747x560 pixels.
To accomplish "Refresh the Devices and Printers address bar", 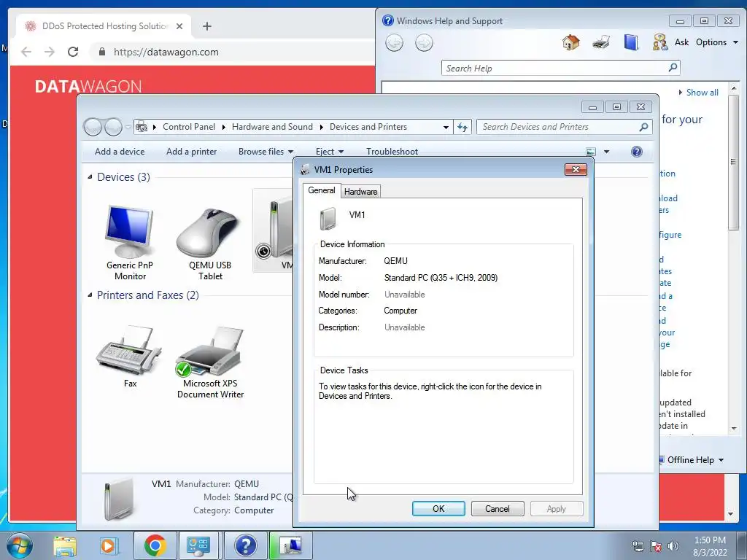I will (462, 127).
